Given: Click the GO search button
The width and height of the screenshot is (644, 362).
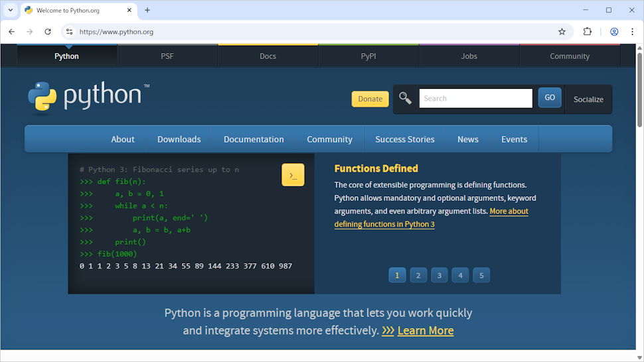Looking at the screenshot, I should [550, 97].
